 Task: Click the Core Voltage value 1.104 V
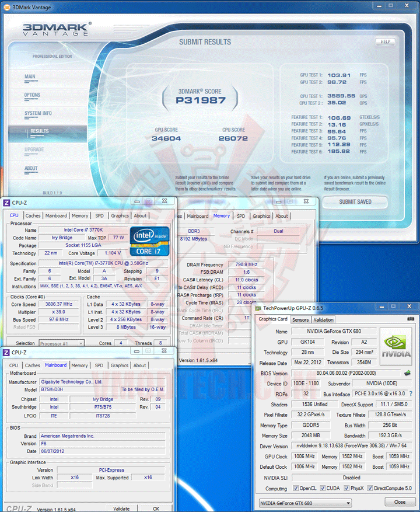[x=113, y=253]
